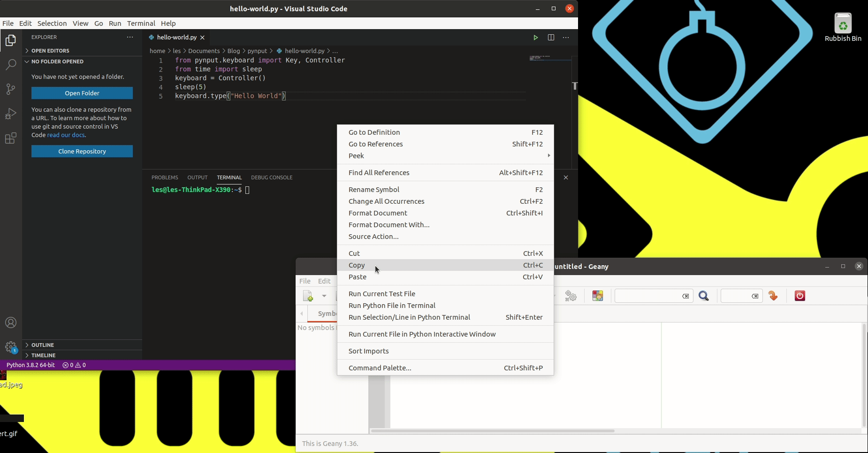
Task: Click Geany red quit icon
Action: coord(800,296)
